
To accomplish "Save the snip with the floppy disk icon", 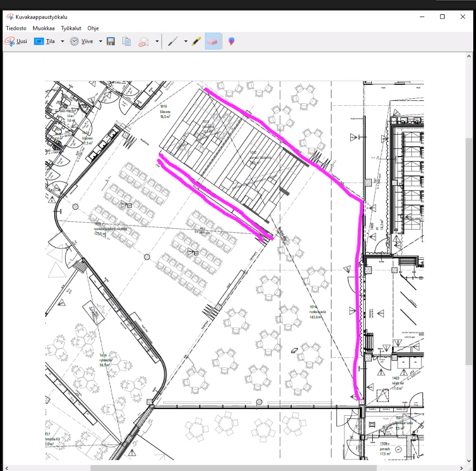I will [111, 41].
